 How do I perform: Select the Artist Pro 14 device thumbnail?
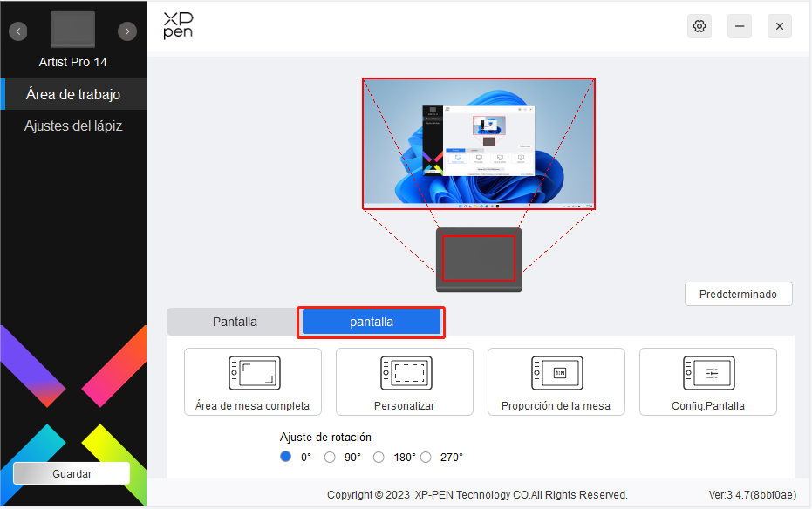[73, 29]
